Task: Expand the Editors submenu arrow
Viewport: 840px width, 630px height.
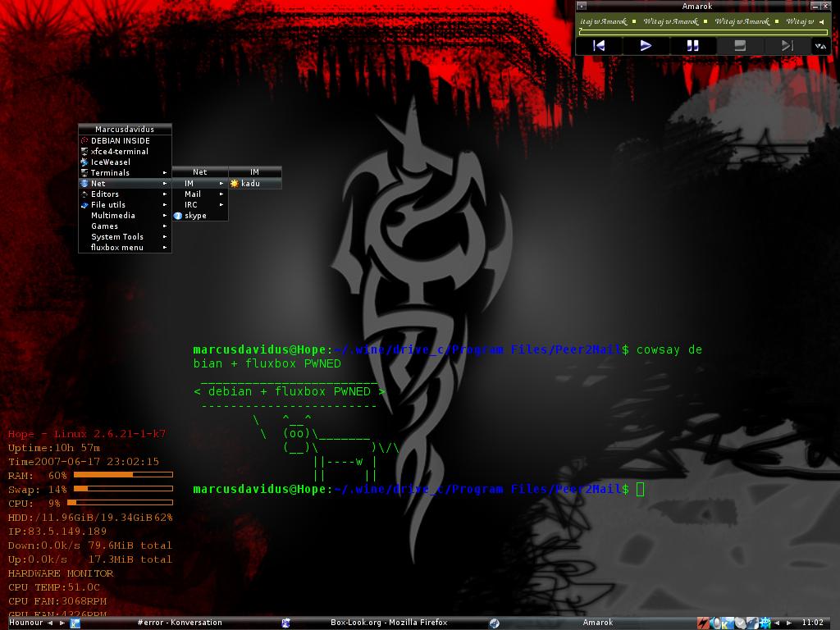Action: click(x=165, y=194)
